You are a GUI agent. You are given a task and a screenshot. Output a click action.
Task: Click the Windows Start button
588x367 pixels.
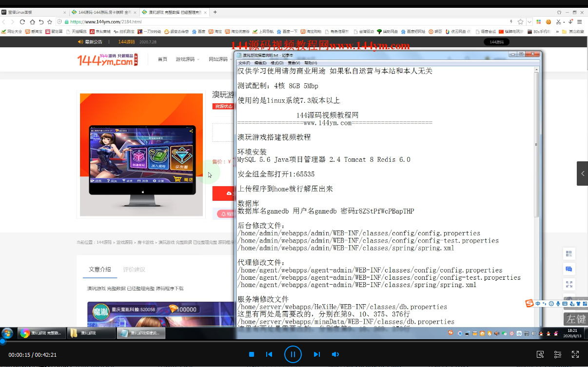point(8,333)
